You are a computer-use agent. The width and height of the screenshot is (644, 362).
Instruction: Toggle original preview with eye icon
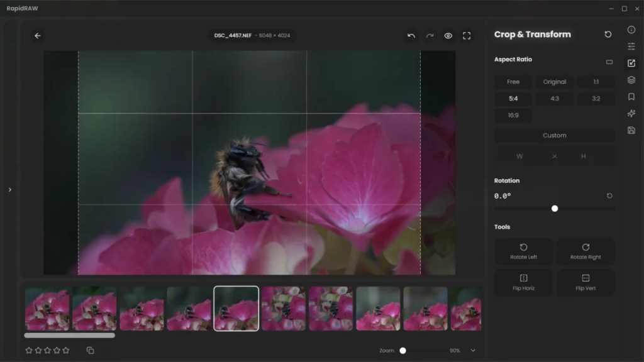pos(448,36)
